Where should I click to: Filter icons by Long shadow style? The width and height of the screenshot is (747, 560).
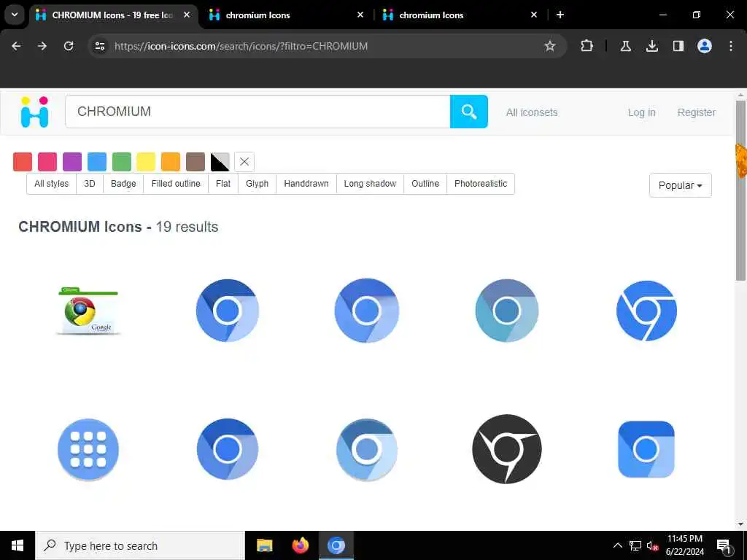[x=370, y=184]
